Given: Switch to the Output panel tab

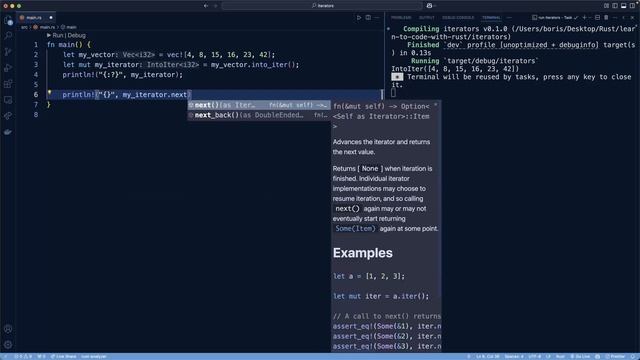Looking at the screenshot, I should coord(427,18).
